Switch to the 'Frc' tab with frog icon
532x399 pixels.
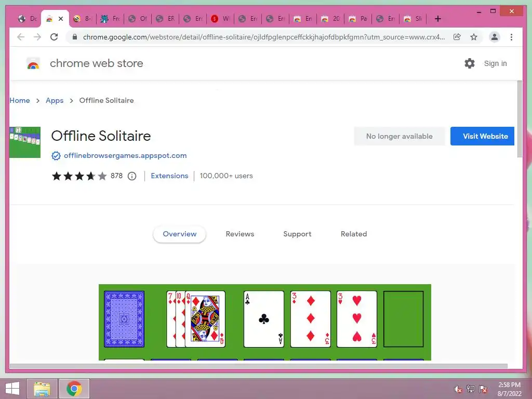click(110, 19)
